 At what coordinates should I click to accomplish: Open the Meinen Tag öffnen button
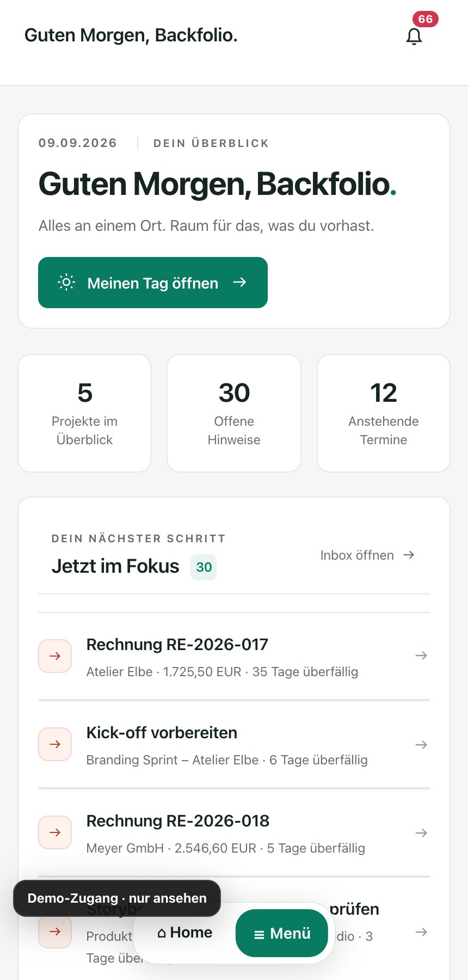click(x=153, y=283)
